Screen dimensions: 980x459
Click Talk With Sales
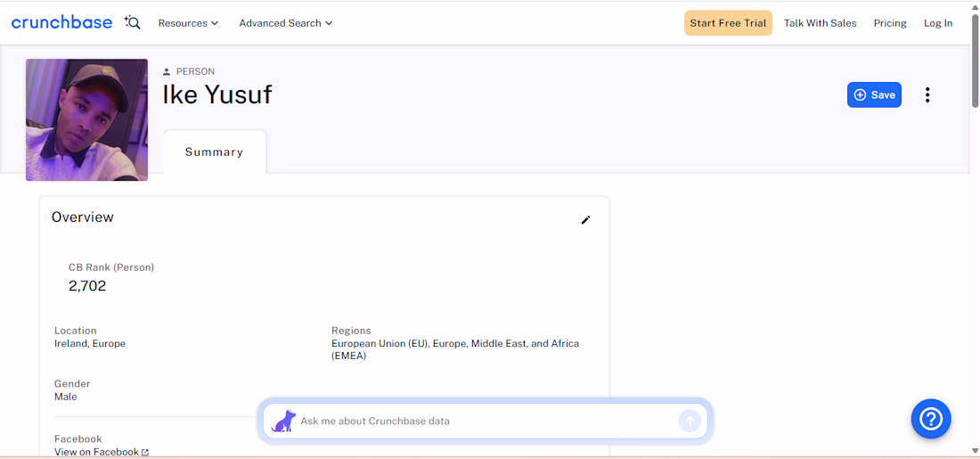pos(820,23)
